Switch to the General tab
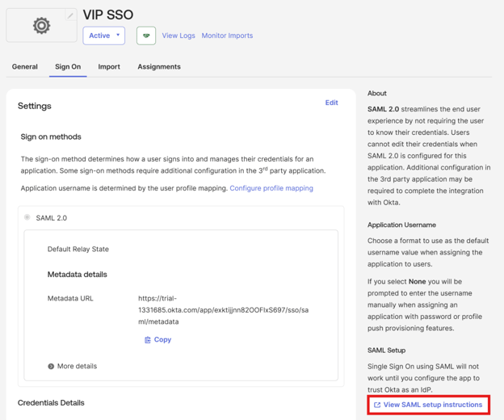This screenshot has height=420, width=504. click(x=25, y=66)
